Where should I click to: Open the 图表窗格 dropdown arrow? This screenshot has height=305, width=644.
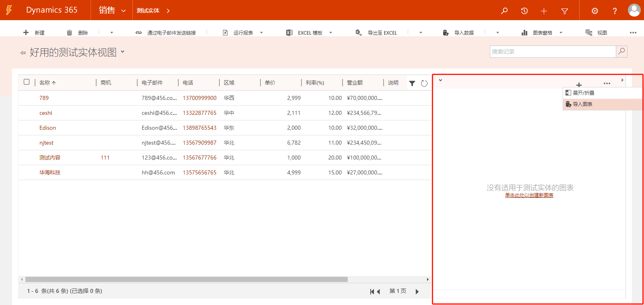pos(561,33)
